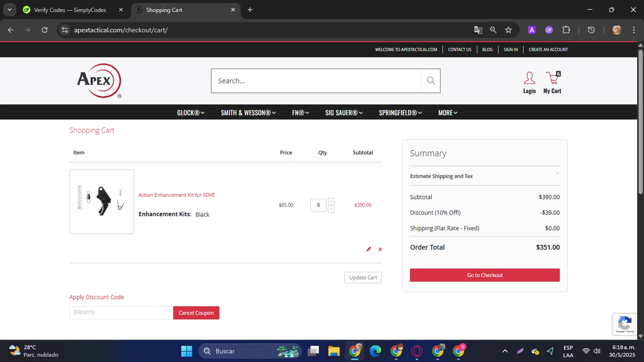This screenshot has width=644, height=362.
Task: Open the BLOG link
Action: (487, 49)
